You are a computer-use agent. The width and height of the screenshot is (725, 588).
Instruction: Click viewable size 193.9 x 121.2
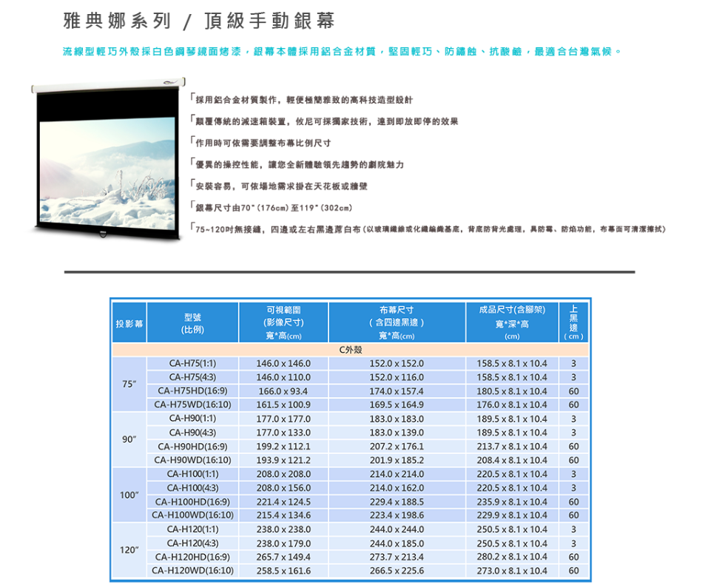tap(283, 460)
